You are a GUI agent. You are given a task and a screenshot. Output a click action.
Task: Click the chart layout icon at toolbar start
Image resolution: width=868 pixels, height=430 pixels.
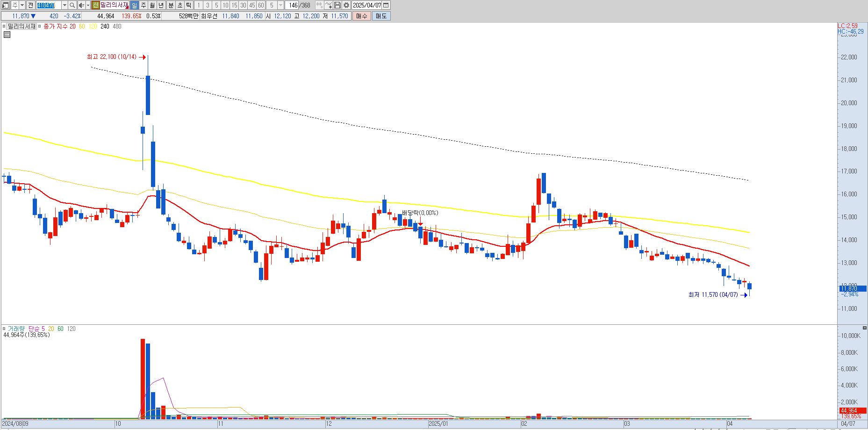click(x=5, y=5)
